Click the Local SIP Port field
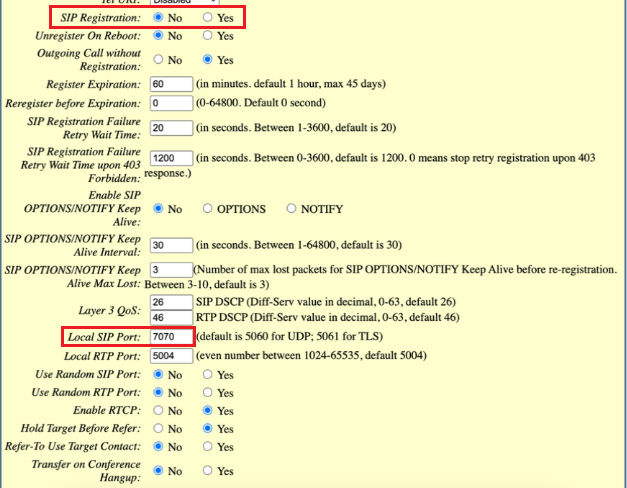This screenshot has width=627, height=488. [x=172, y=337]
